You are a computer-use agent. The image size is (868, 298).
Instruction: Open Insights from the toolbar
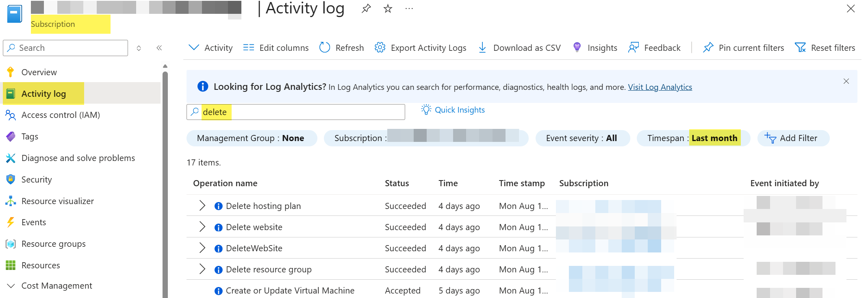595,48
